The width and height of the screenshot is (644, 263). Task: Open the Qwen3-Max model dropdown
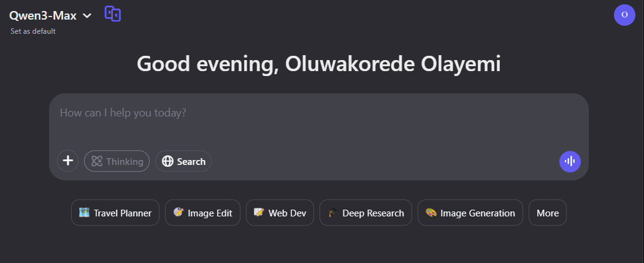43,15
